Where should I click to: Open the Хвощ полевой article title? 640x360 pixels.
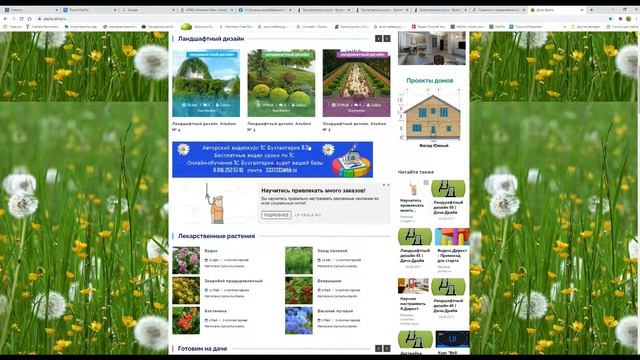[332, 251]
